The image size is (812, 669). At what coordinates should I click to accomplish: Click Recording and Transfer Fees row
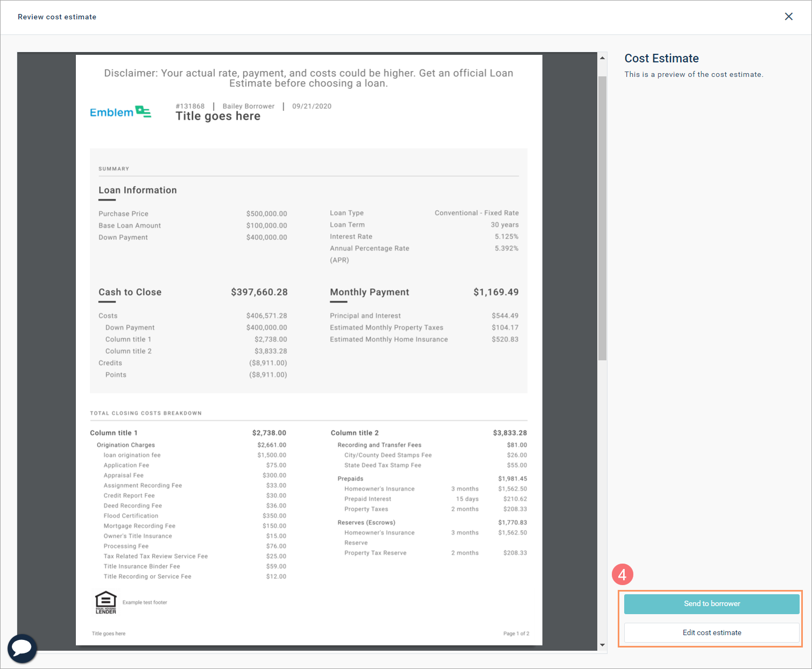pyautogui.click(x=432, y=445)
